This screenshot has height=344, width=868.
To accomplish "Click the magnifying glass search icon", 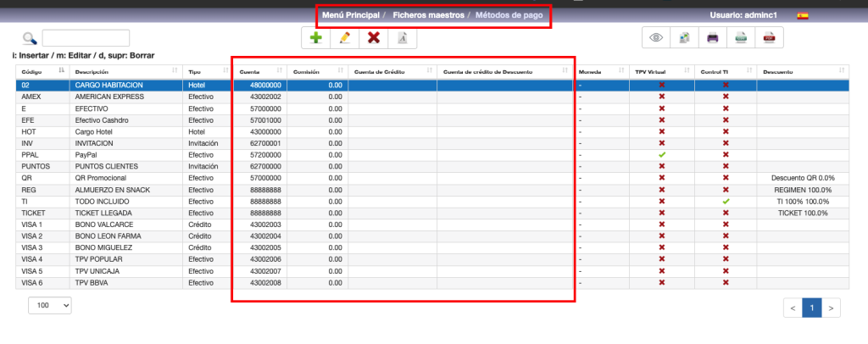I will click(x=30, y=38).
